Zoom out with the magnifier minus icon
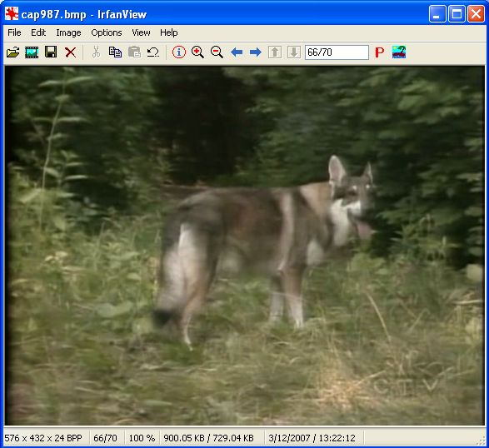The height and width of the screenshot is (448, 489). click(217, 52)
